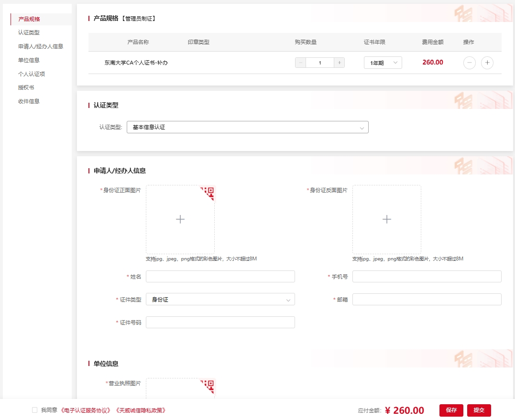The width and height of the screenshot is (515, 420).
Task: Open the 《天威诚信隐私政策》 link
Action: coord(141,410)
